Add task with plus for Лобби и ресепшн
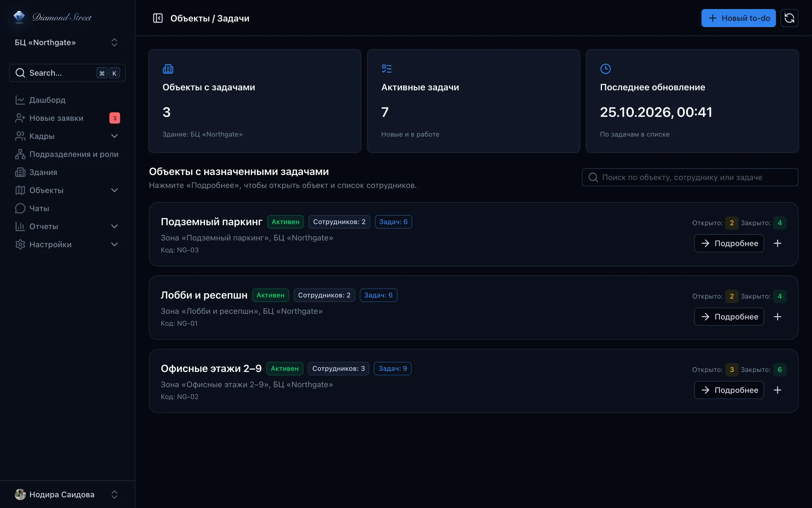Image resolution: width=812 pixels, height=508 pixels. point(777,317)
